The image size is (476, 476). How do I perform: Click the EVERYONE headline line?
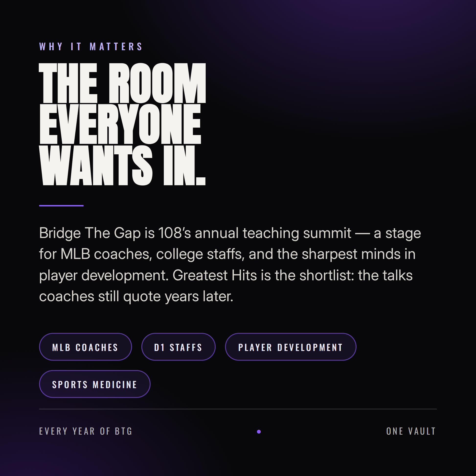pos(120,124)
